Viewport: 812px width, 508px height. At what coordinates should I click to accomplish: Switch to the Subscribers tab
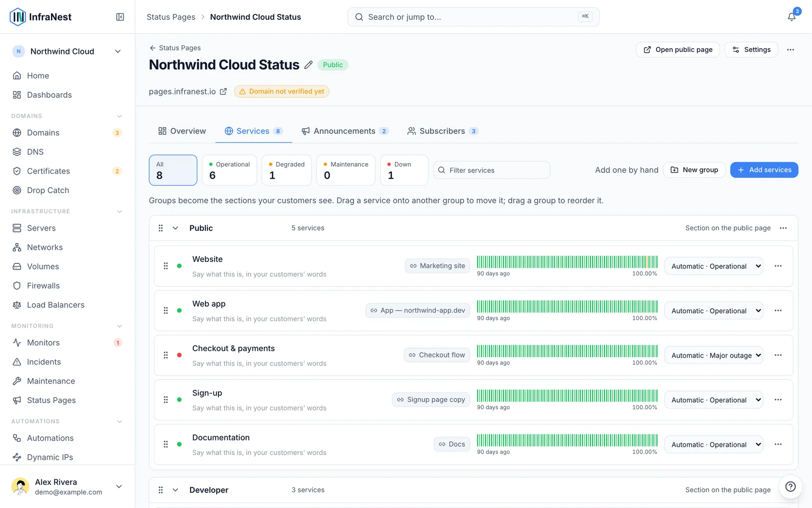(443, 131)
